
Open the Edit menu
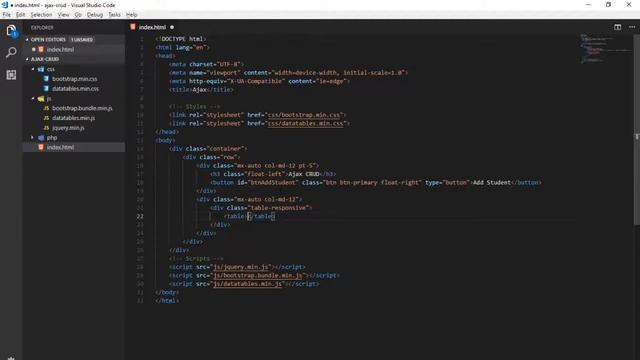pos(20,15)
